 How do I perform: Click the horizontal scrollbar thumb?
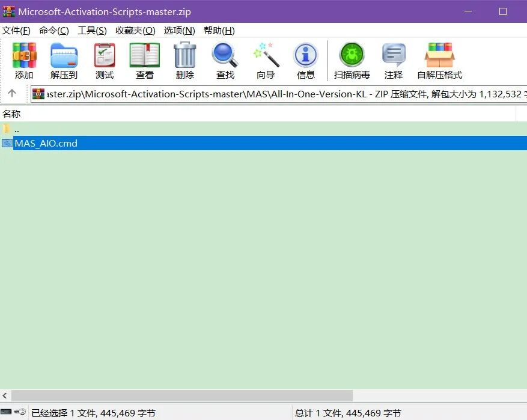coord(182,395)
